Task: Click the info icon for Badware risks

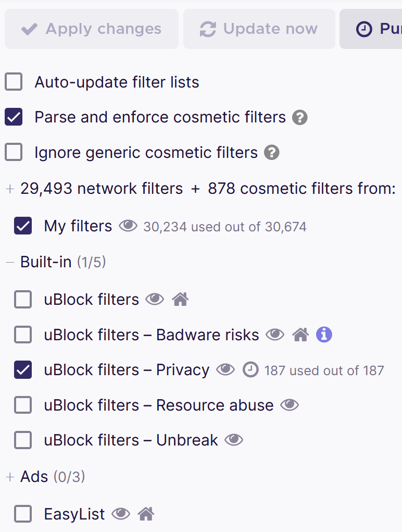Action: (324, 335)
